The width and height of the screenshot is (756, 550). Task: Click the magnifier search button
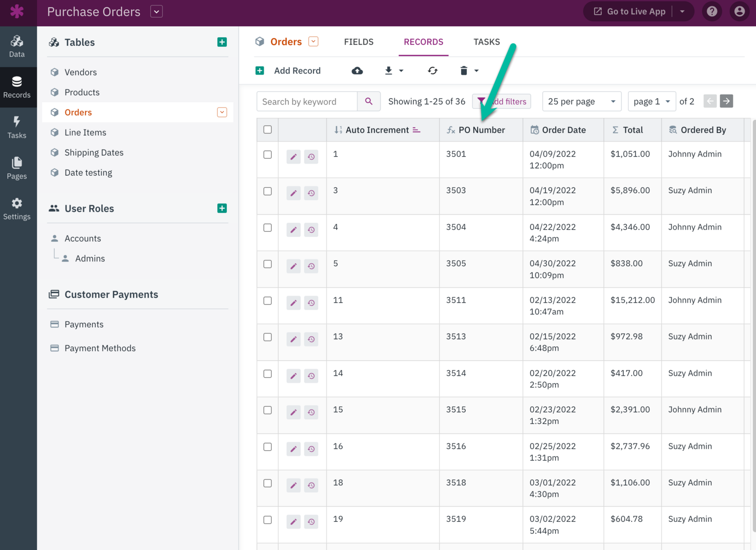[x=369, y=101]
